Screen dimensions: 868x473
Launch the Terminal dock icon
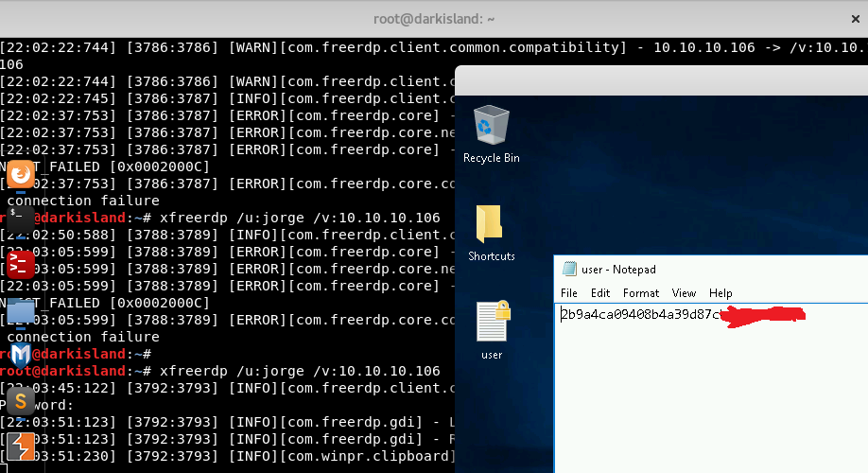(21, 219)
